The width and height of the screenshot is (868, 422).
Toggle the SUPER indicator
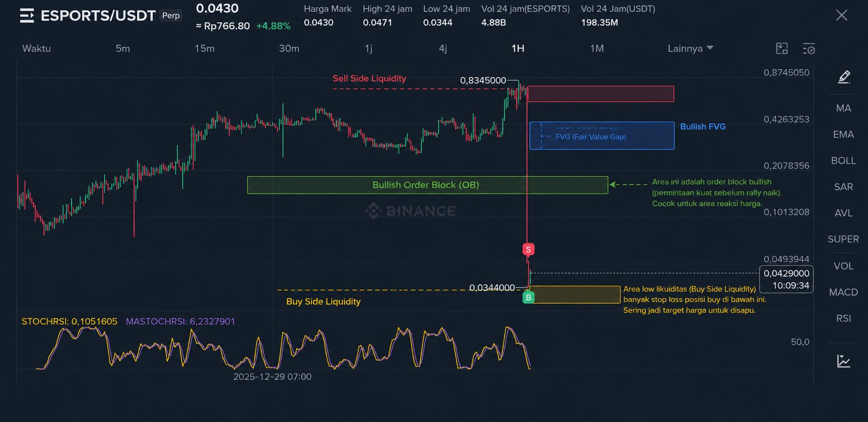click(843, 239)
